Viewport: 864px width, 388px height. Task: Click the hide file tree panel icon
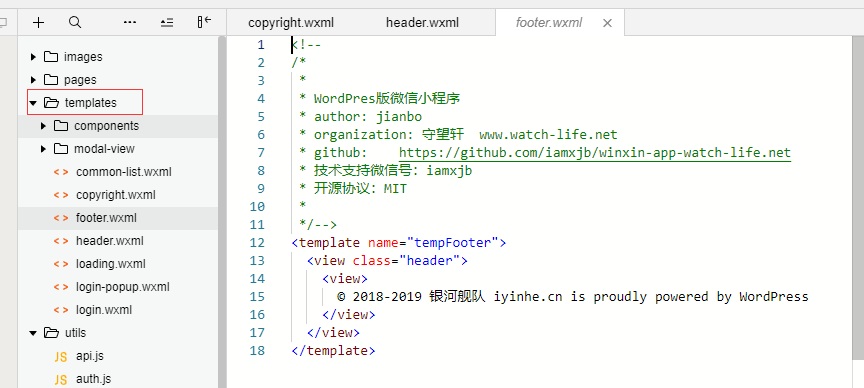[x=204, y=22]
